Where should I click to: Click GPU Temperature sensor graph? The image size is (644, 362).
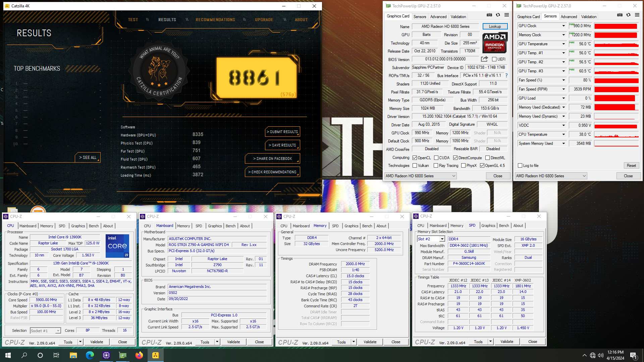[x=616, y=44]
